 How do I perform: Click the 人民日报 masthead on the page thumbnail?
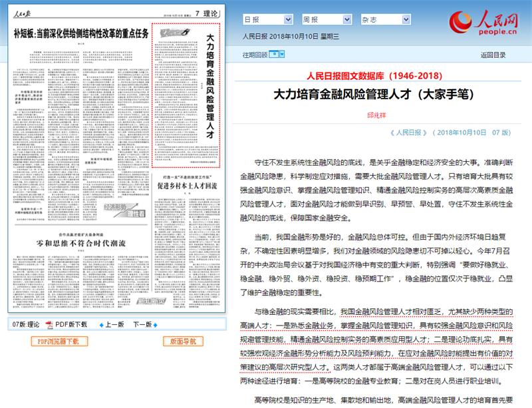(22, 13)
